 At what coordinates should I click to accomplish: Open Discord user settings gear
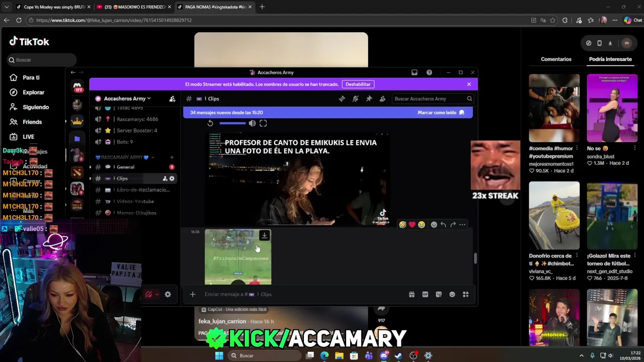click(168, 295)
